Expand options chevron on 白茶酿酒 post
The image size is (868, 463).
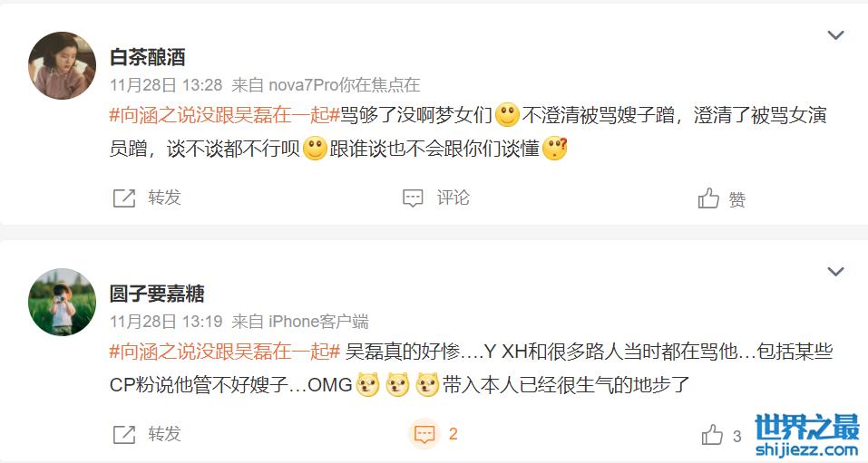835,34
